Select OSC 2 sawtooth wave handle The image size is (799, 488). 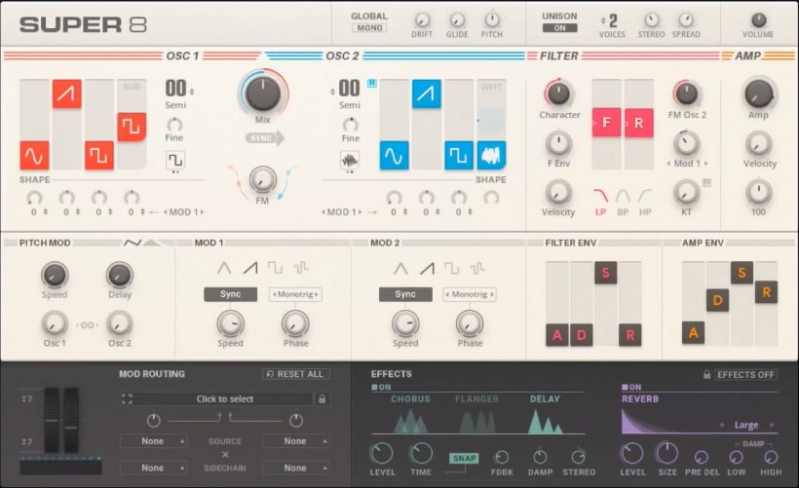[427, 94]
